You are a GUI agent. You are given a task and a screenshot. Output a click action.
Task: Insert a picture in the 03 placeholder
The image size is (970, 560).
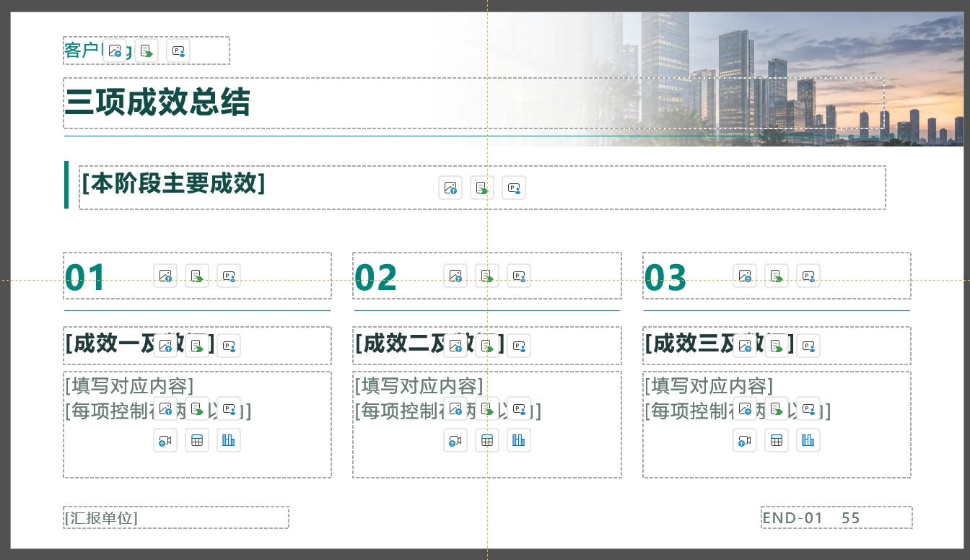(745, 276)
